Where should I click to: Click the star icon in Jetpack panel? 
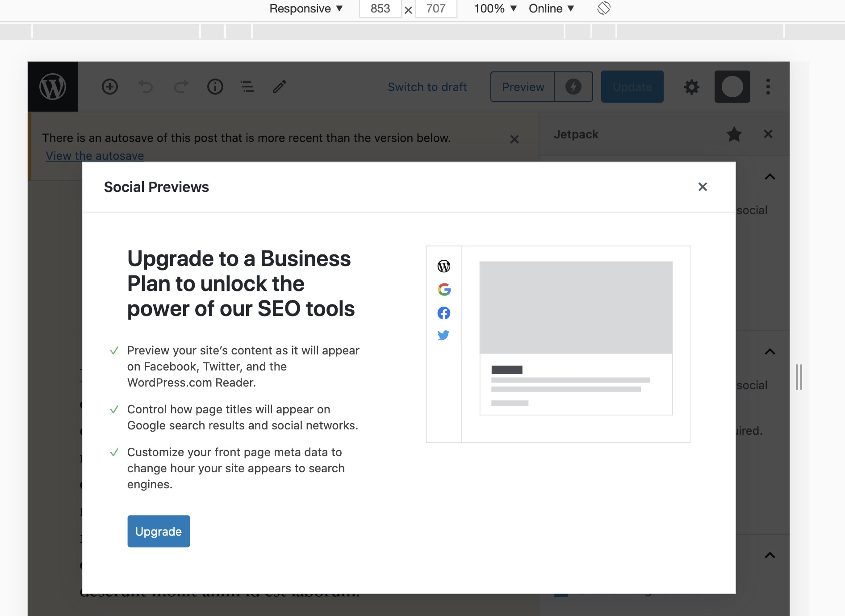pos(734,134)
